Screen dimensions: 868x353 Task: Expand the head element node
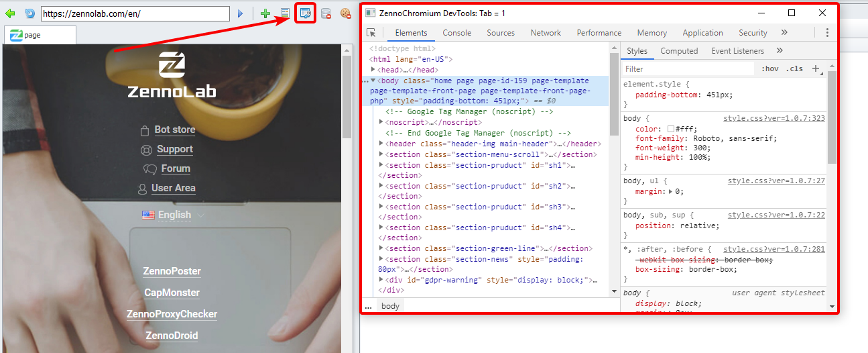[373, 70]
